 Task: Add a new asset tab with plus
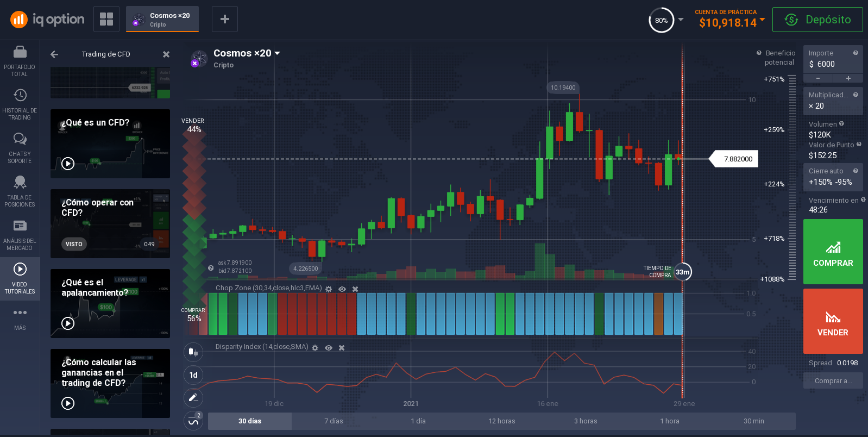tap(225, 19)
